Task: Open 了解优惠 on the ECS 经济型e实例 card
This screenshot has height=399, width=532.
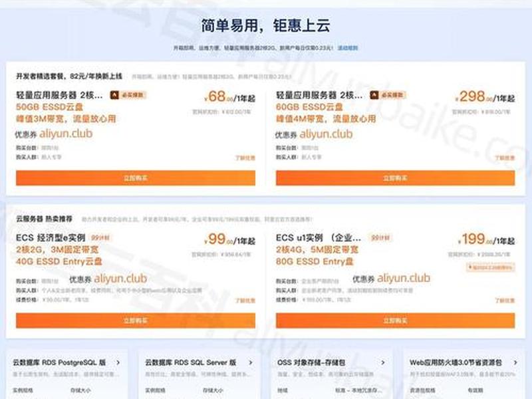Action: tap(245, 301)
